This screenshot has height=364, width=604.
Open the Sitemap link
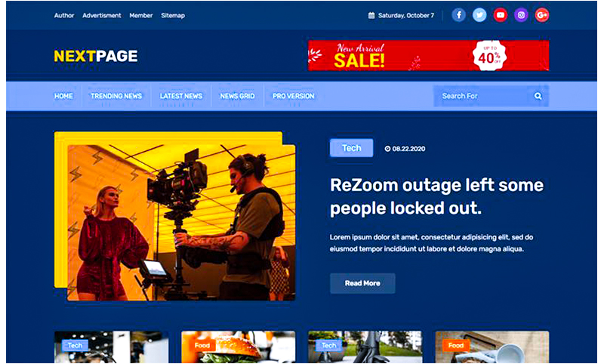[x=173, y=15]
